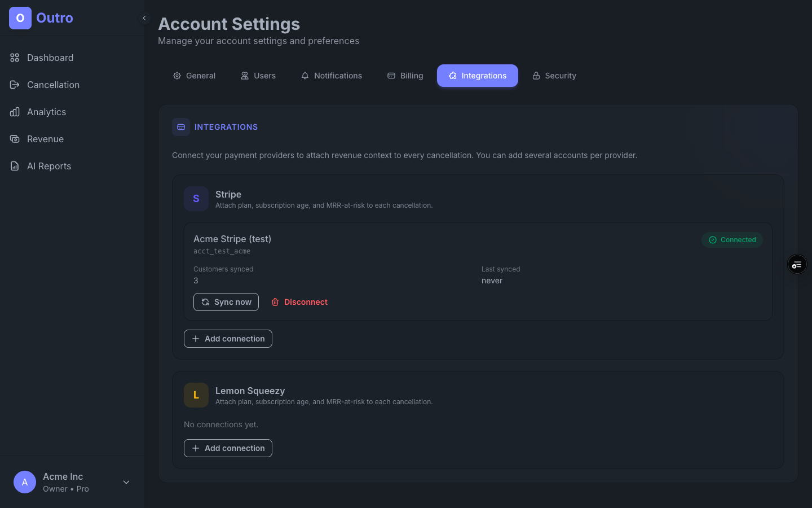Click the Integrations section card icon
812x508 pixels.
(x=181, y=127)
